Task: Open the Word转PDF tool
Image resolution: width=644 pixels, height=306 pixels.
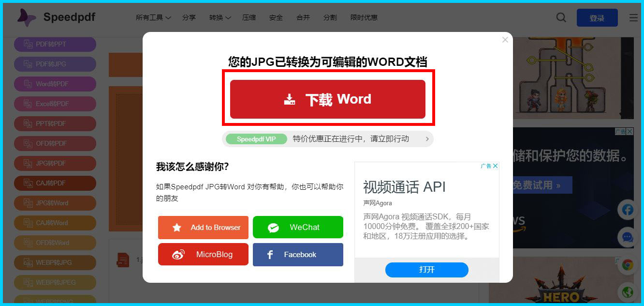Action: pyautogui.click(x=55, y=84)
